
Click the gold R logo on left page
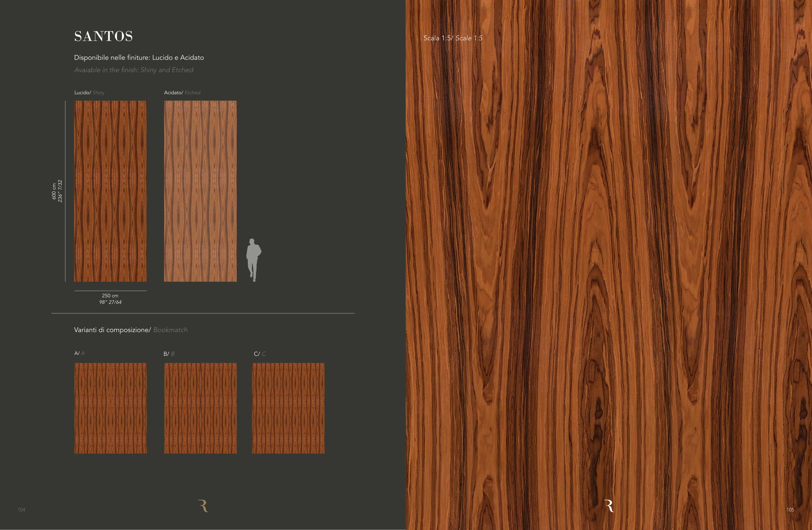click(x=203, y=506)
